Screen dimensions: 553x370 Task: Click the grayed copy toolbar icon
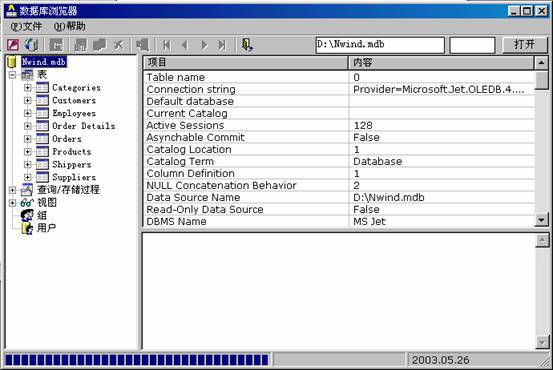click(99, 45)
